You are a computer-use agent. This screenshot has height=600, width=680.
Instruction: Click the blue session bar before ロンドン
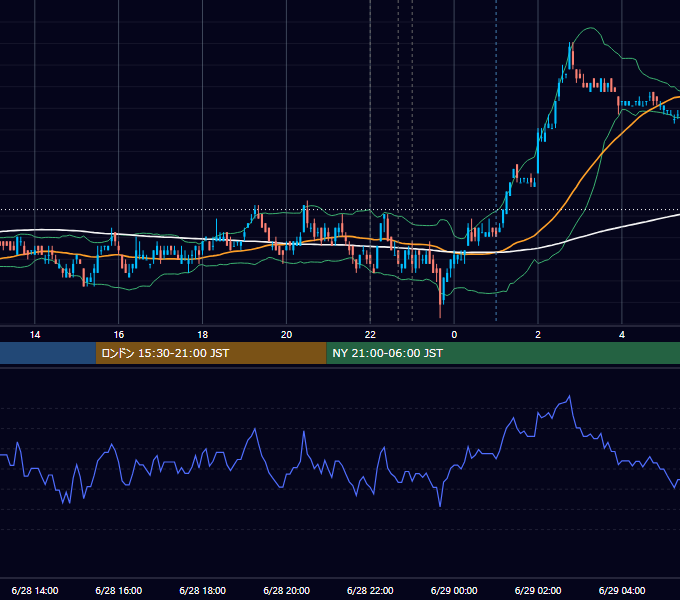click(x=48, y=353)
